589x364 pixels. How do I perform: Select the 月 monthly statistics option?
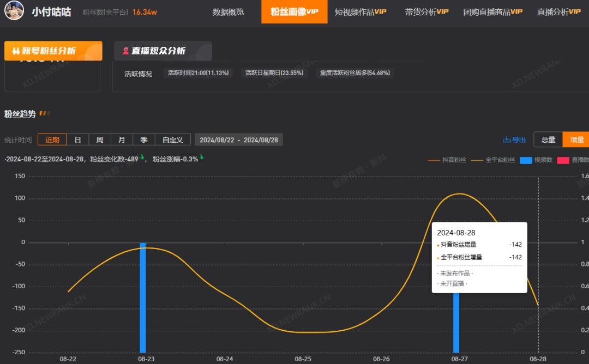click(x=122, y=140)
